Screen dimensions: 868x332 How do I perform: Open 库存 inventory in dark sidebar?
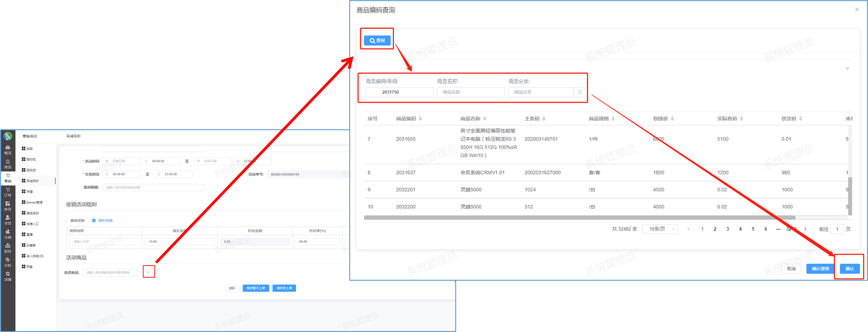(x=8, y=206)
